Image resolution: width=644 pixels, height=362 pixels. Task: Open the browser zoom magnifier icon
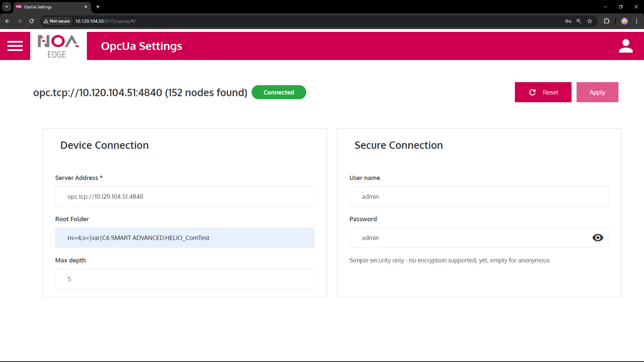(579, 21)
